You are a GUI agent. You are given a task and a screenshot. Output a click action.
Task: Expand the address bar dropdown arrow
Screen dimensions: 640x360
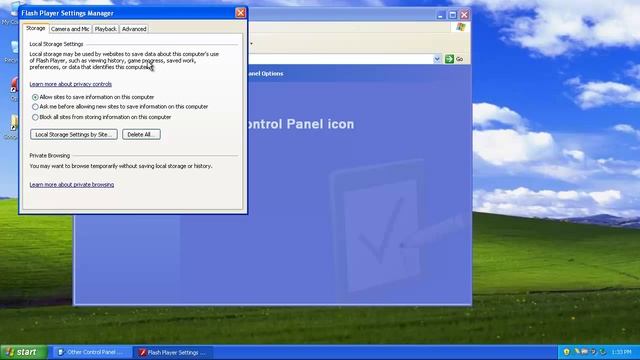[437, 59]
